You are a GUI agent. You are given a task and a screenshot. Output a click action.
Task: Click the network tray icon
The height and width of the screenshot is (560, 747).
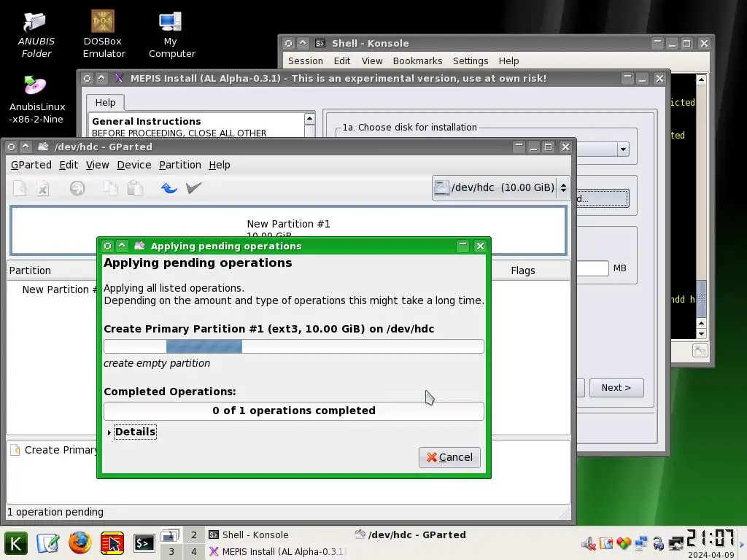[641, 543]
